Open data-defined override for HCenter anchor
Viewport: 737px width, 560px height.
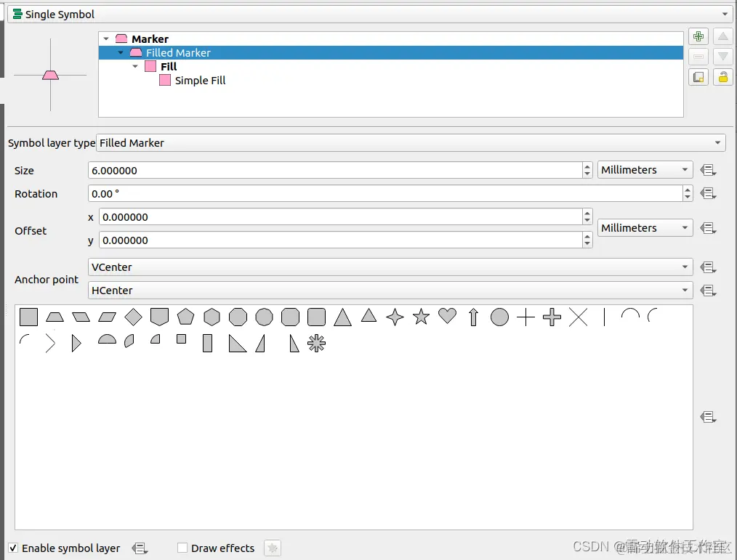coord(708,291)
